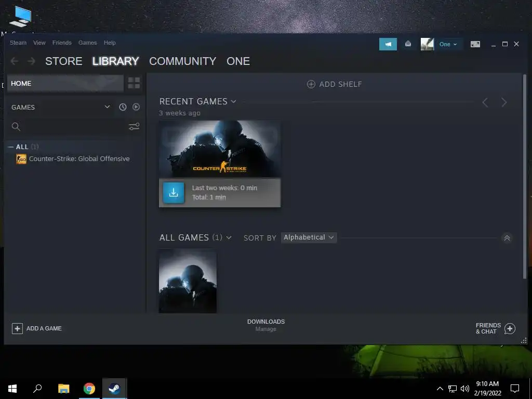The image size is (532, 399).
Task: Open advanced filter sliders icon
Action: click(x=134, y=127)
